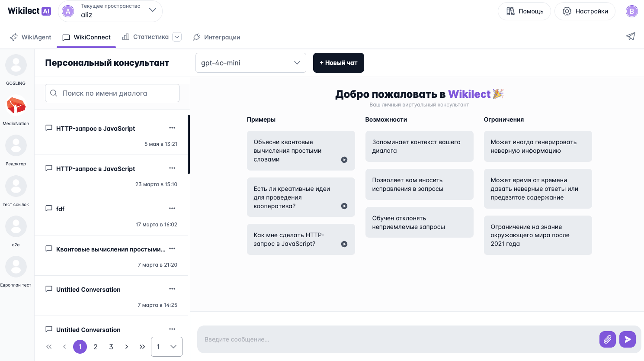Open Квантовые вычисления простыми conversation
Viewport: 644px width, 361px height.
tap(111, 255)
